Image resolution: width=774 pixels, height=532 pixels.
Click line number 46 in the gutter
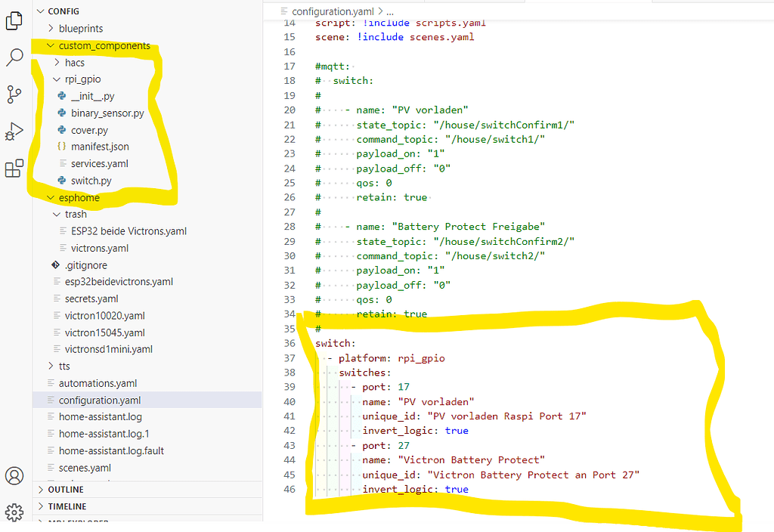(x=289, y=489)
